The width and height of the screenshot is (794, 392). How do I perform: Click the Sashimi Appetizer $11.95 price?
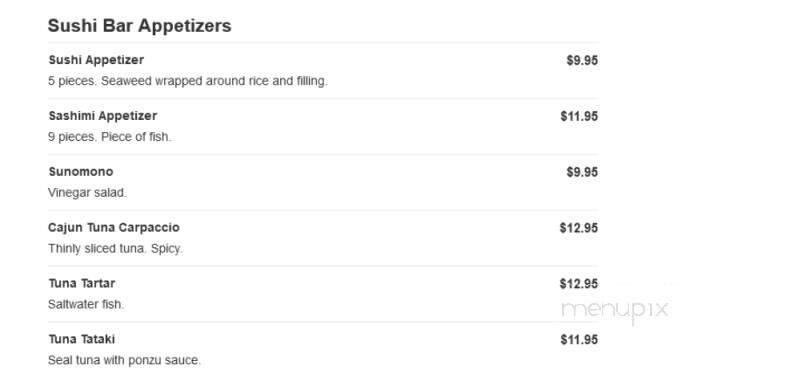[x=579, y=116]
